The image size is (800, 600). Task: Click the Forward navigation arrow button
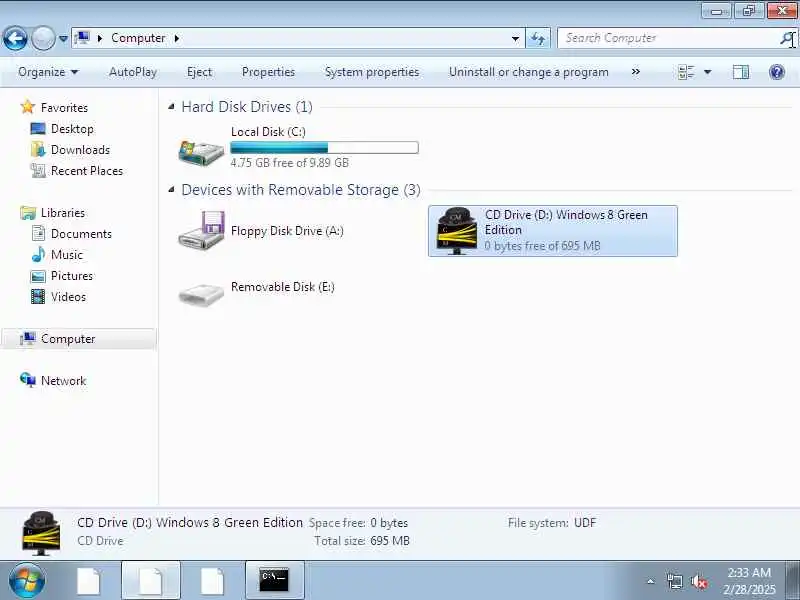(x=43, y=38)
